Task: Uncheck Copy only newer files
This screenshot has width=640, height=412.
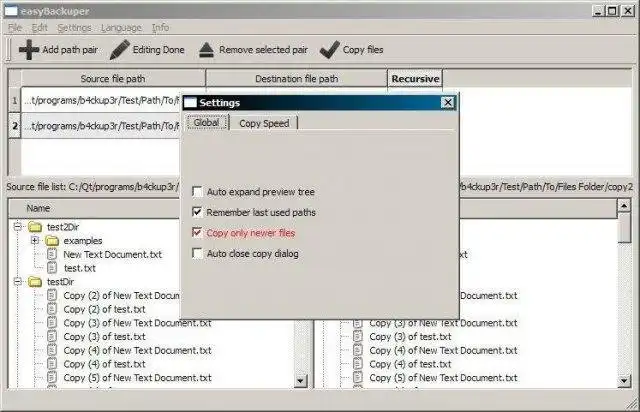Action: tap(197, 233)
